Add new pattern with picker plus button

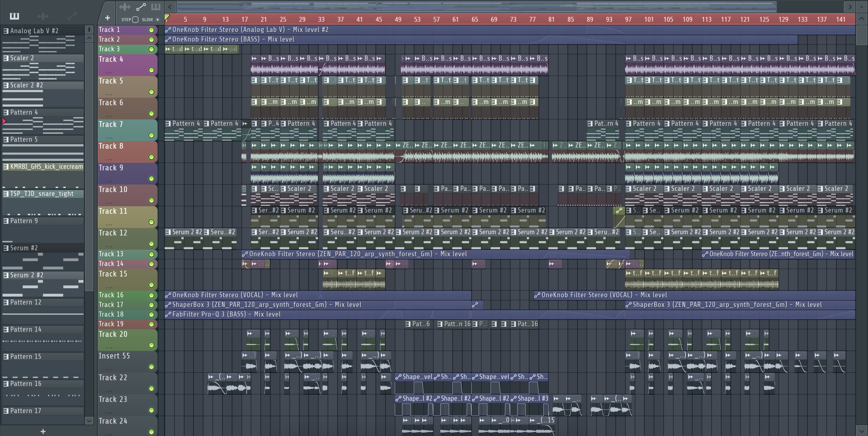click(43, 431)
